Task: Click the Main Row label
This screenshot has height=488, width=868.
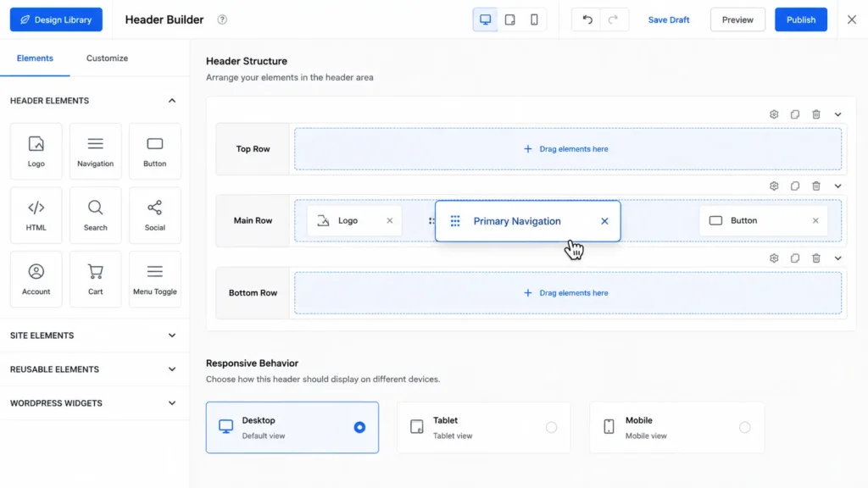Action: tap(253, 220)
